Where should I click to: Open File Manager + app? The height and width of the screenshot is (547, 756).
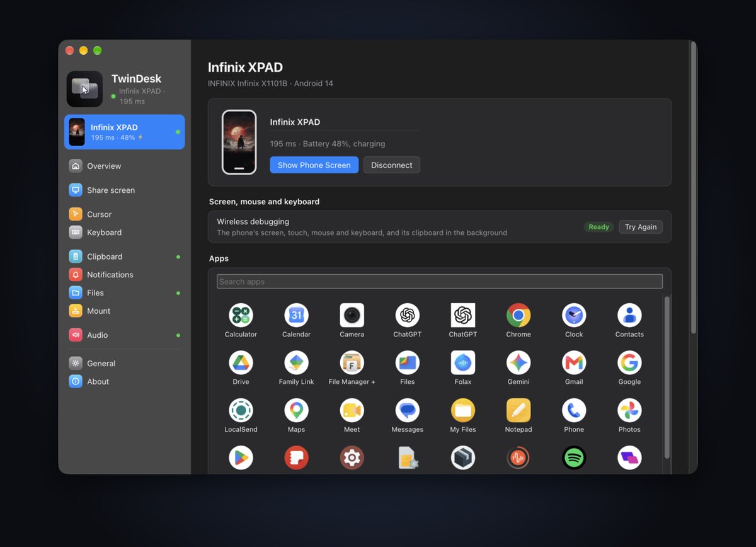(352, 362)
